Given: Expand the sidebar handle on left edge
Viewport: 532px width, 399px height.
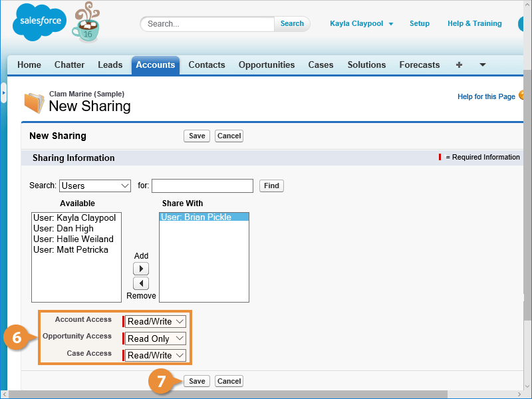Looking at the screenshot, I should (3, 92).
